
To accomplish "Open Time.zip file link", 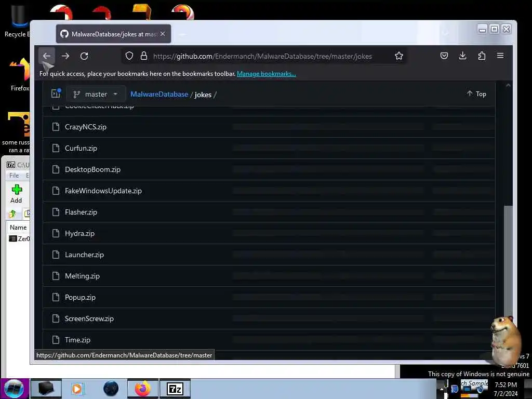I will tap(77, 340).
